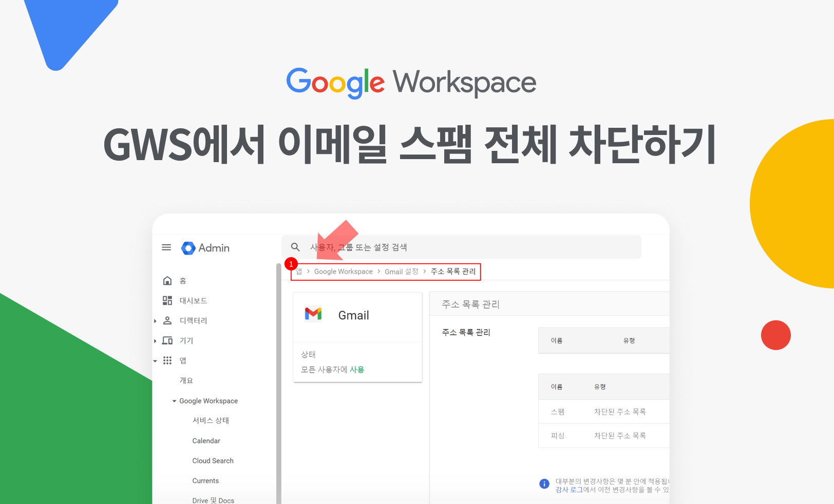Select 서비스 상태 in the sidebar
The width and height of the screenshot is (834, 504).
211,420
